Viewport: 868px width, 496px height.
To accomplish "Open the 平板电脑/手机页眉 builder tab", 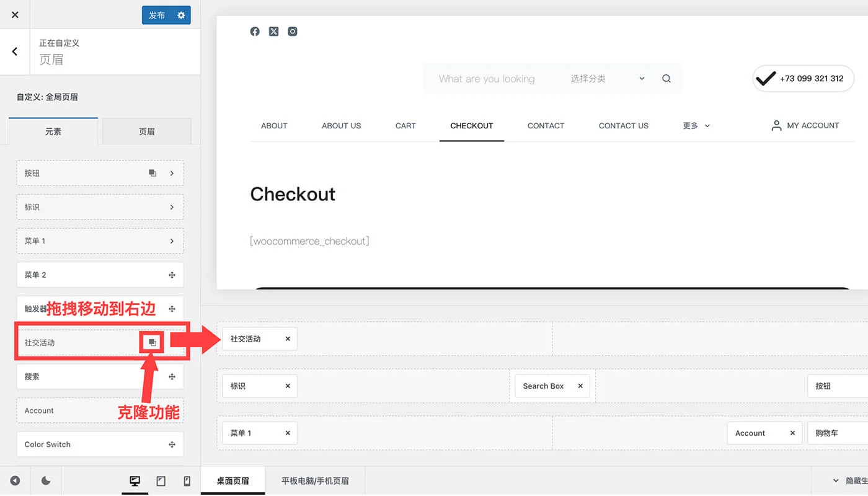I will click(314, 480).
